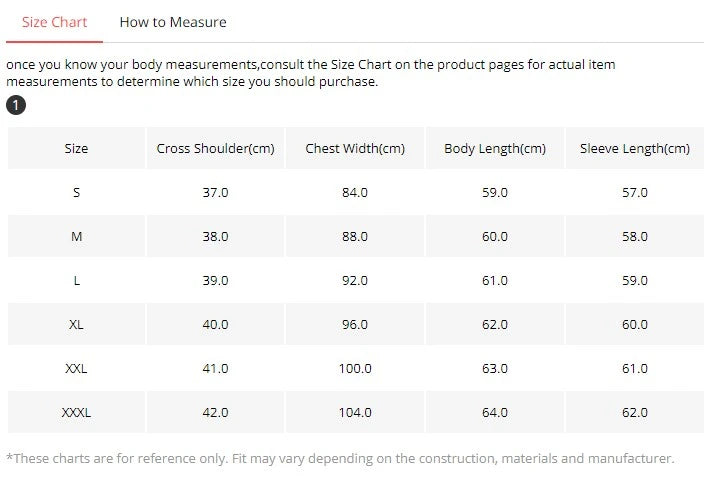
Task: Switch to How to Measure tab
Action: click(173, 22)
